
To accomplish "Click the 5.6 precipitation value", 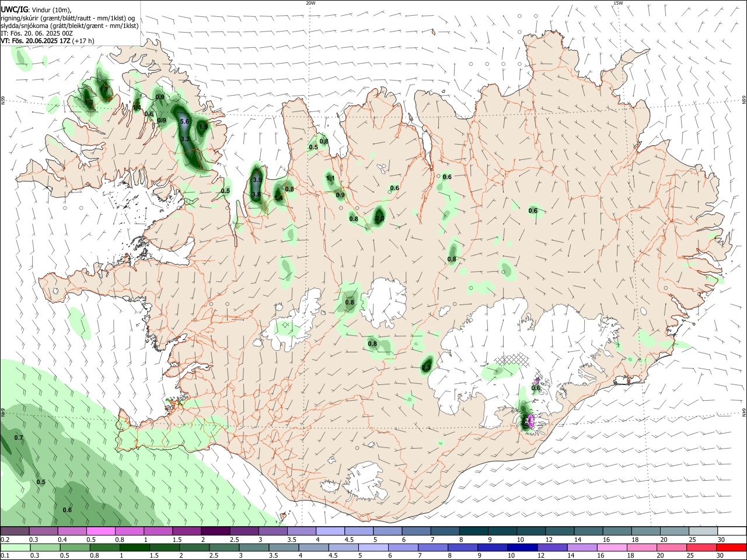I will click(185, 121).
